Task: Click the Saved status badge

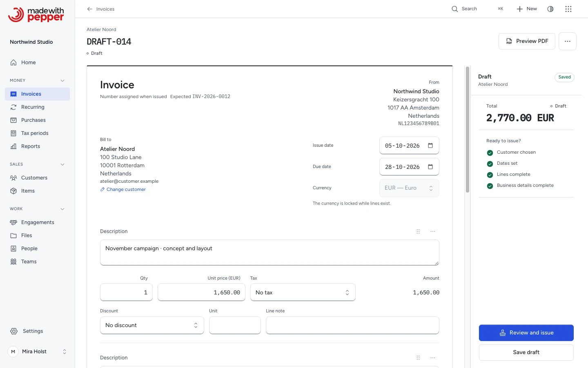Action: point(564,77)
